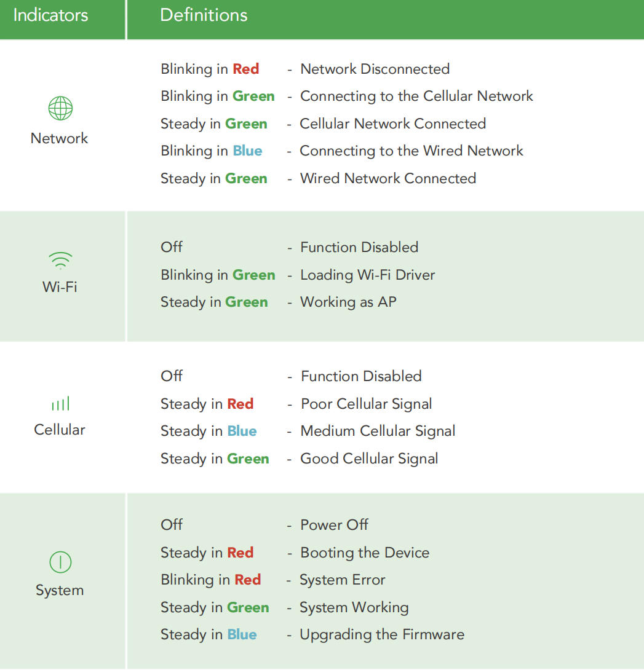
Task: Click the Network indicator label
Action: pos(59,138)
